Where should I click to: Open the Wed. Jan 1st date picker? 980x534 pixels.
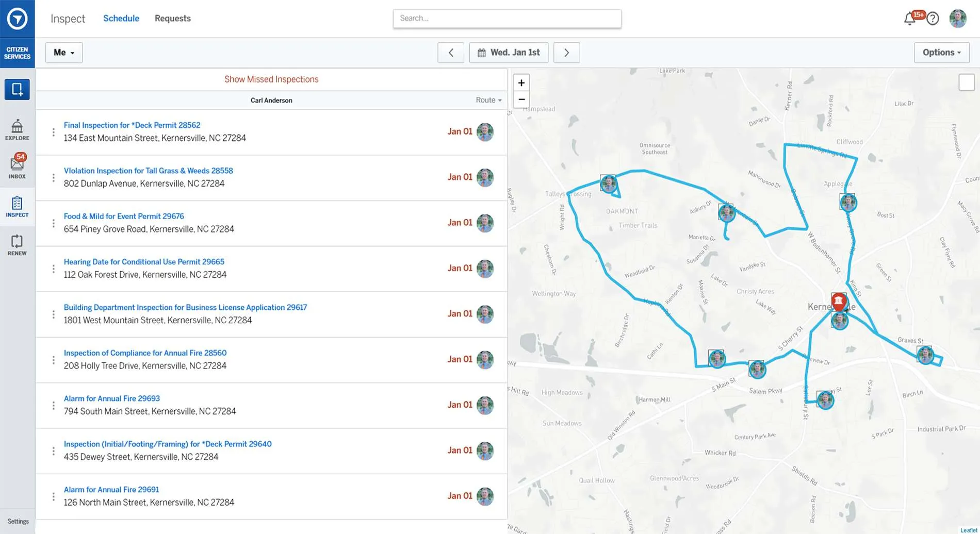pos(509,53)
